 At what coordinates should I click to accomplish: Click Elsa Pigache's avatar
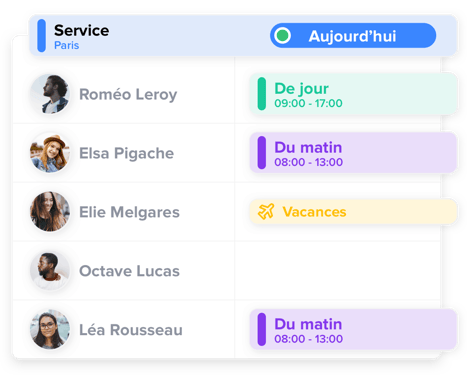(50, 153)
